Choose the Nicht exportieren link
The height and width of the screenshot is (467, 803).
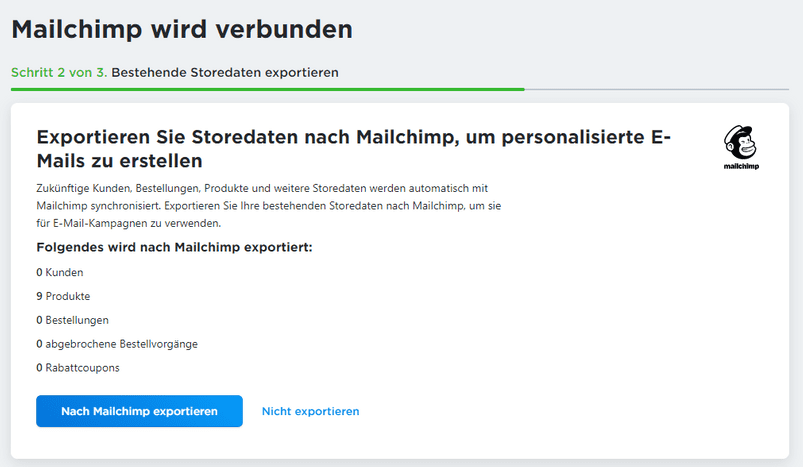pyautogui.click(x=310, y=411)
